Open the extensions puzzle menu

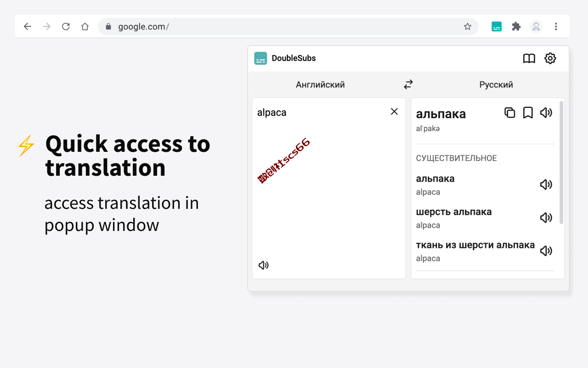516,27
